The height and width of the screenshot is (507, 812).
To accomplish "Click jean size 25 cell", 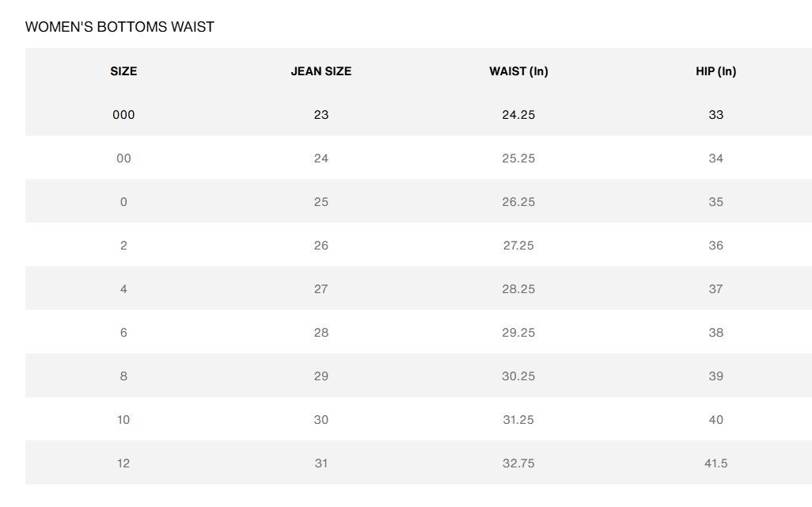I will point(321,202).
